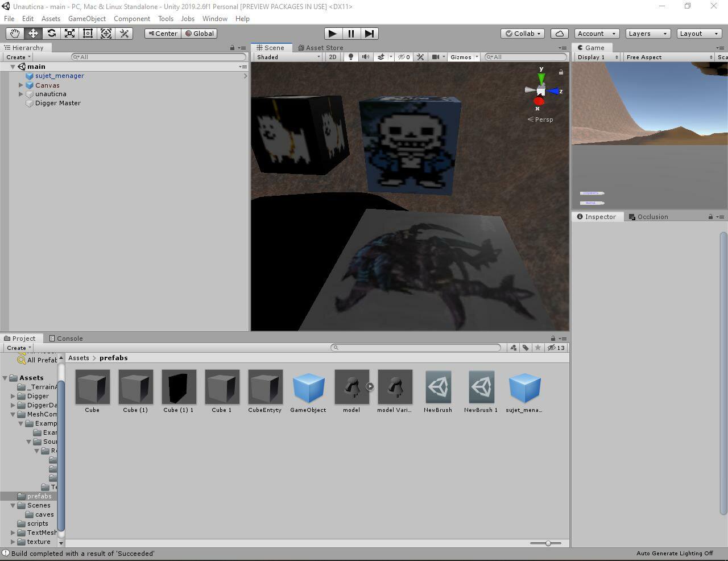This screenshot has width=728, height=561.
Task: Select prefabs folder in Project tree
Action: click(x=39, y=496)
